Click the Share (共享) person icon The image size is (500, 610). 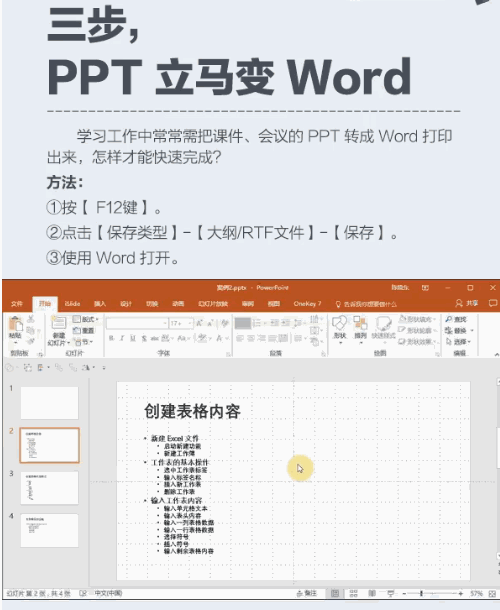click(x=459, y=303)
